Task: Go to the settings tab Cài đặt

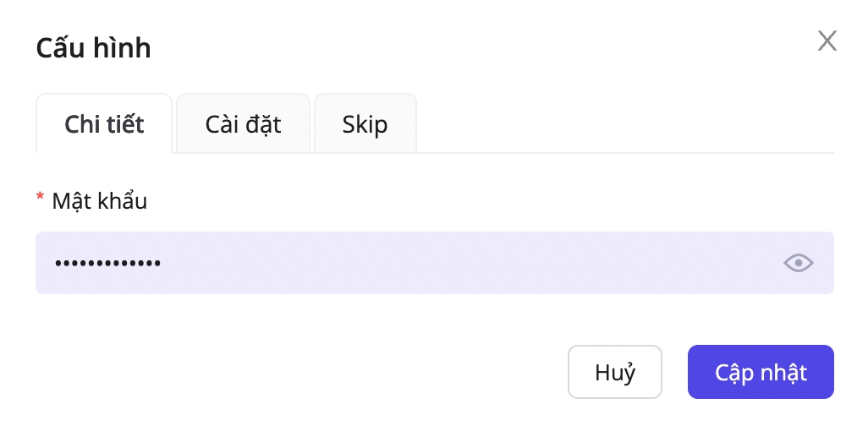Action: [x=243, y=124]
